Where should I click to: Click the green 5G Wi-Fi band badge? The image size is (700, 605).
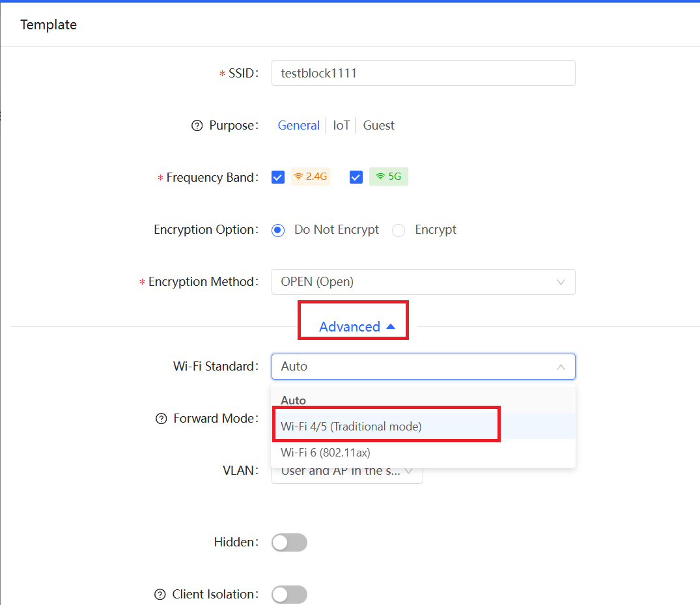(x=389, y=176)
